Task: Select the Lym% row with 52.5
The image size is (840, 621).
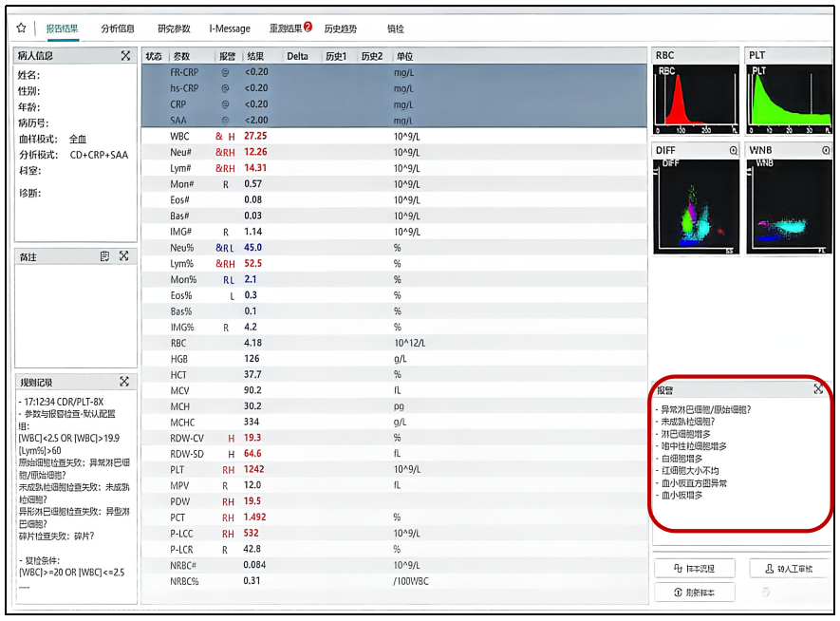Action: 394,264
